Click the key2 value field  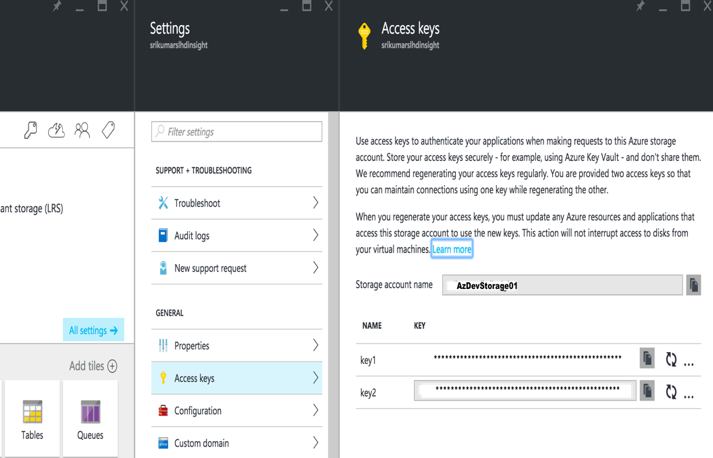(525, 391)
